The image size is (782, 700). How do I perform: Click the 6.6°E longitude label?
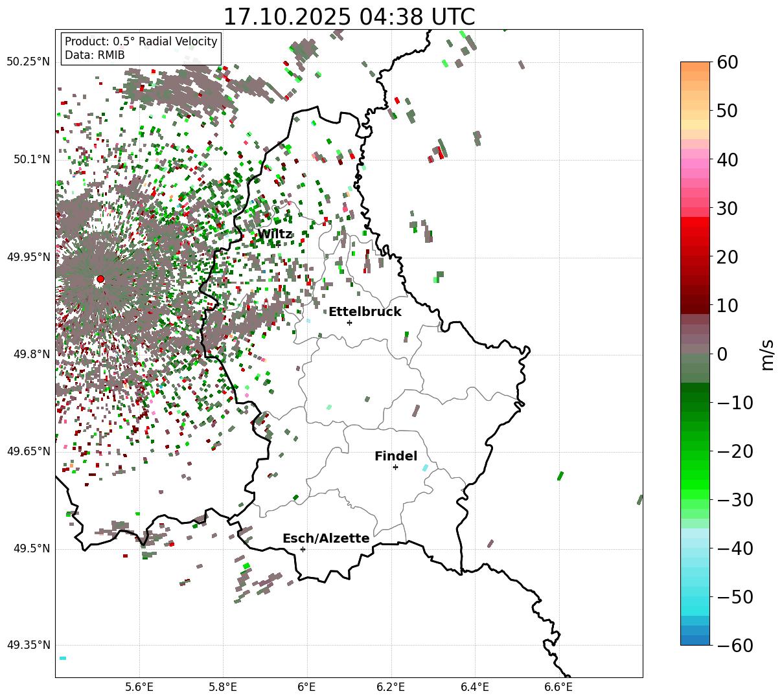point(558,687)
